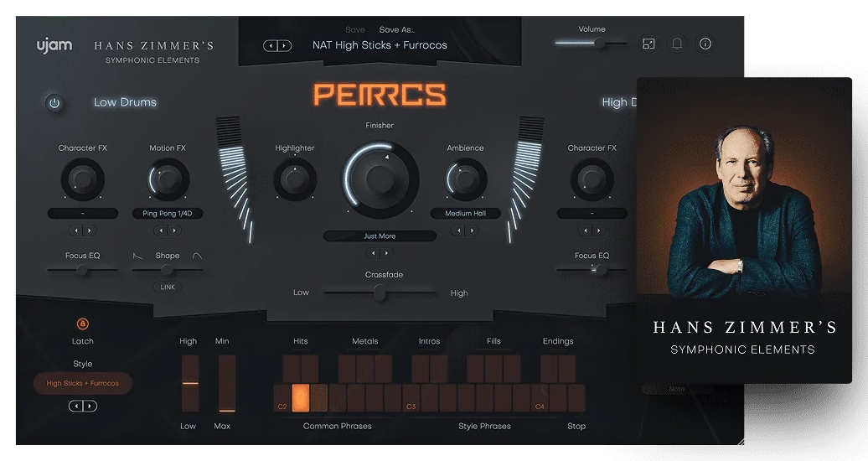Previous Motion FX mode arrow below Ping Pong

161,230
